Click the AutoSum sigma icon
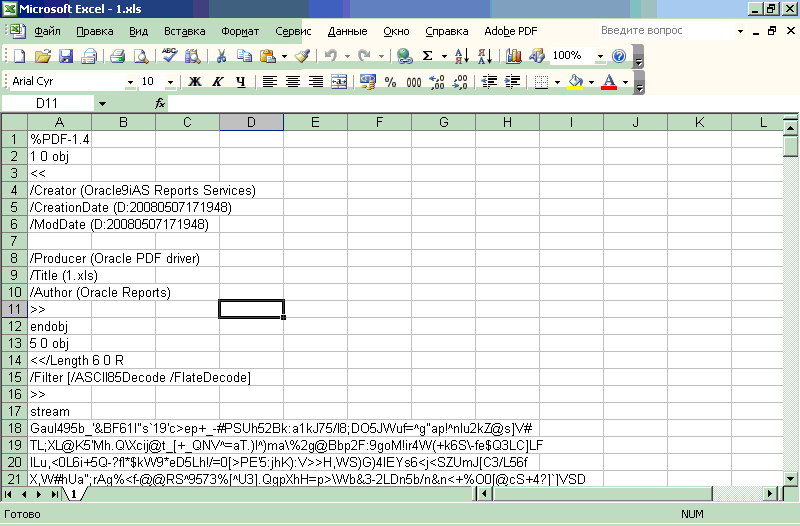The width and height of the screenshot is (800, 526). click(x=428, y=56)
